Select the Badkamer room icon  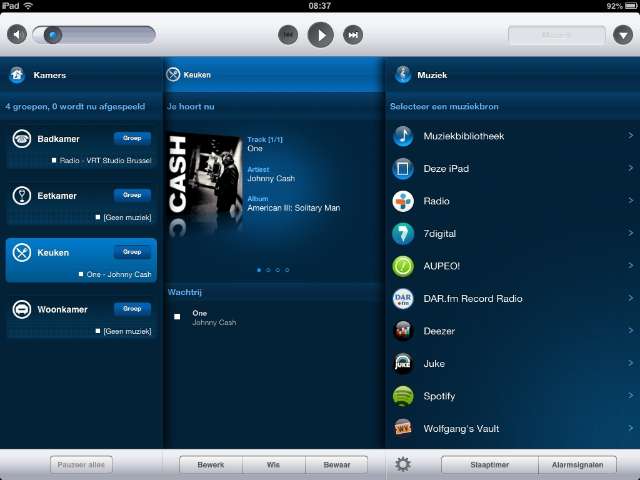pyautogui.click(x=22, y=139)
